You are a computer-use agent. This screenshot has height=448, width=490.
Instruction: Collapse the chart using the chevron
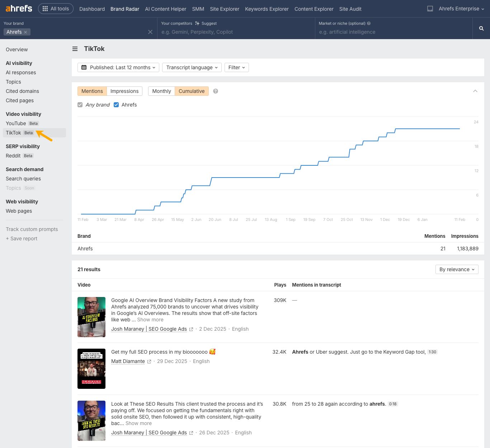(475, 91)
